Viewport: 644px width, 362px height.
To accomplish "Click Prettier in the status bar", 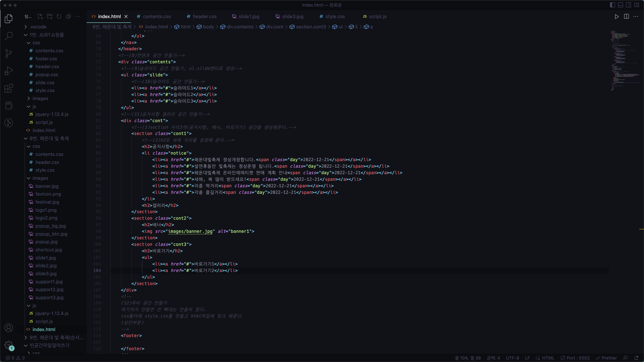I will (606, 358).
